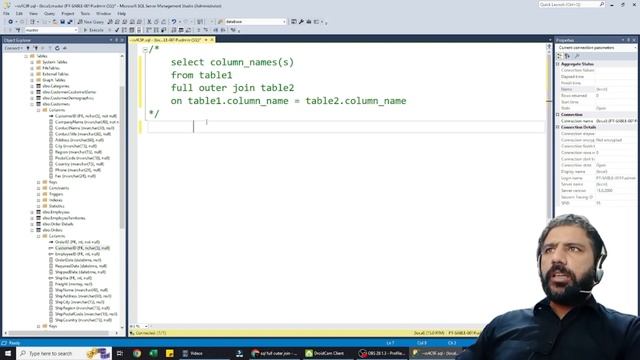Collapse the Connection Details section in Properties

coord(558,127)
